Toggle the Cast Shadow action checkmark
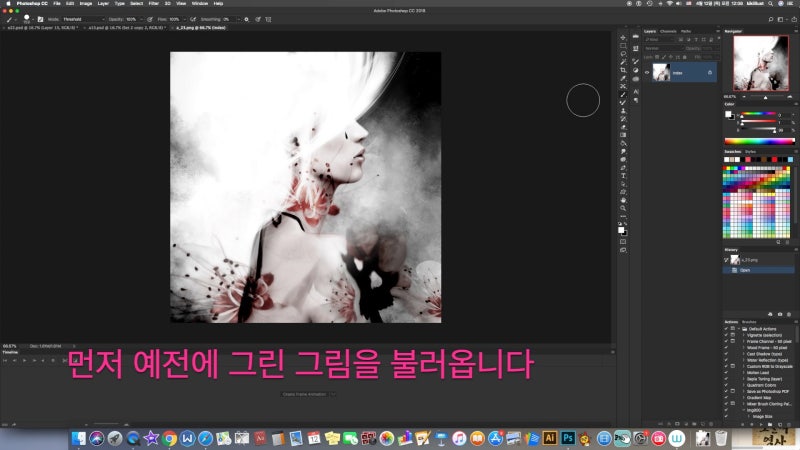Image resolution: width=800 pixels, height=450 pixels. (x=726, y=354)
